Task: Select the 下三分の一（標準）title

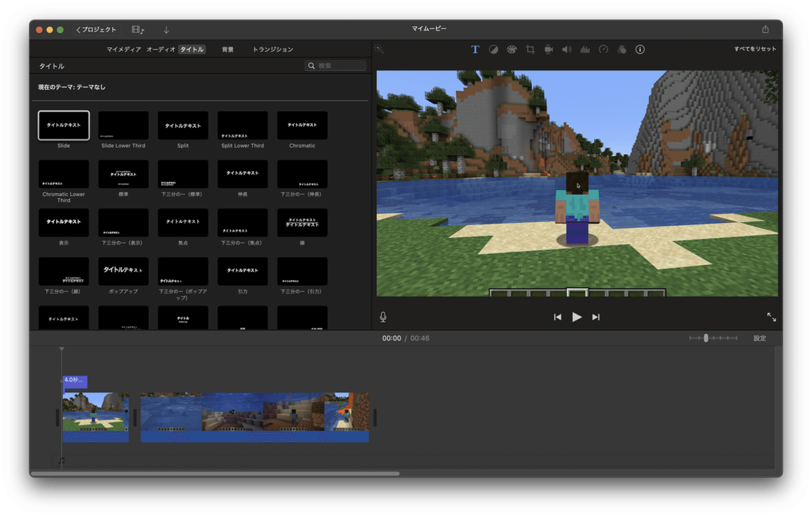Action: [183, 174]
